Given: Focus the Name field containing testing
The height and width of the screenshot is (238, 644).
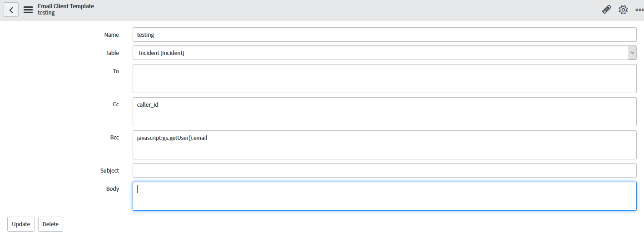Looking at the screenshot, I should [385, 35].
